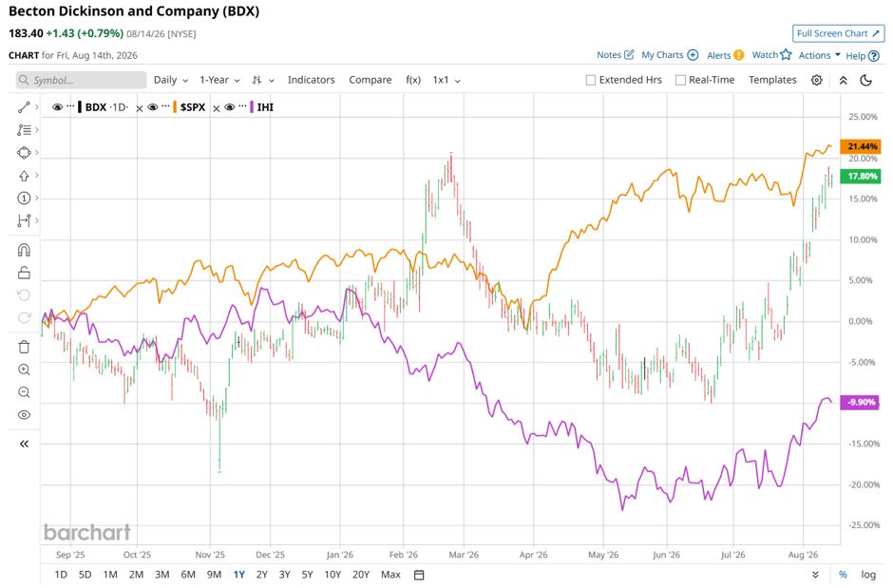Open the chart type bar style dropdown
Screen dimensions: 893x588
[x=263, y=80]
